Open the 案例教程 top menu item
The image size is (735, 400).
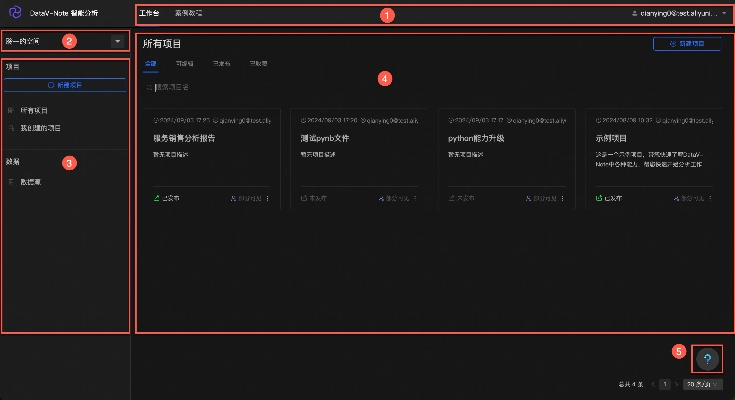coord(188,15)
